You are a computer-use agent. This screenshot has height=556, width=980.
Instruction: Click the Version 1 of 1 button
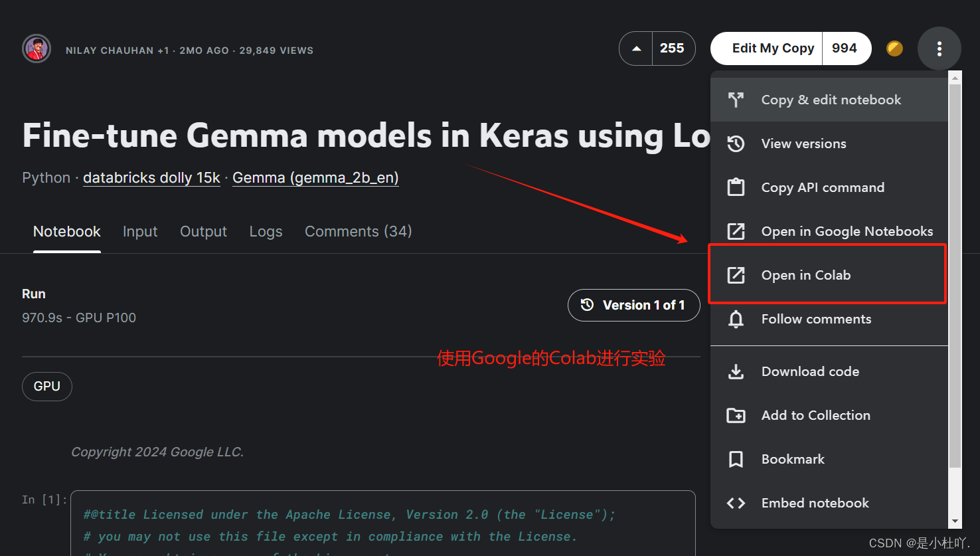634,305
